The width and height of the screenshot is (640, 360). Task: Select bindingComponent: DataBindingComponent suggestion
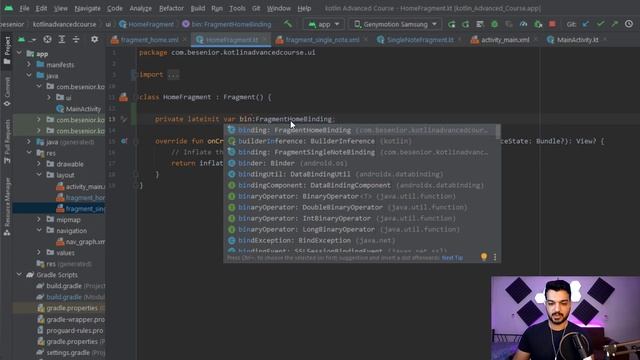[x=361, y=185]
